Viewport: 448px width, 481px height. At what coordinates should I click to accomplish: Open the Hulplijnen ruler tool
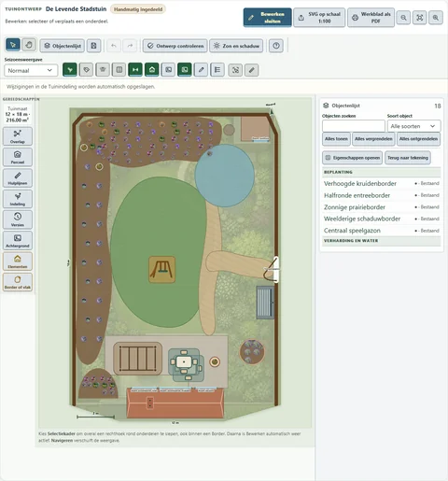(18, 178)
